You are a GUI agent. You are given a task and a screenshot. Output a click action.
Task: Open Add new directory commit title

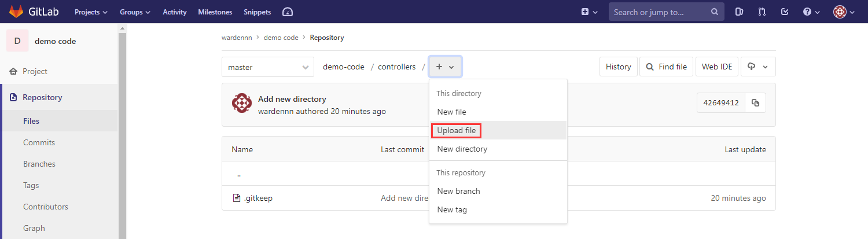[x=292, y=99]
